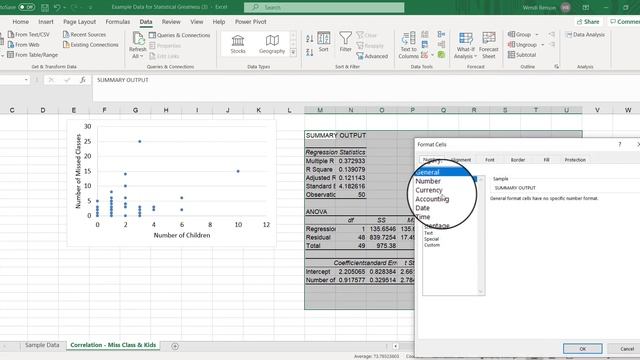Open the Home ribbon tab
Screen dimensions: 640x360
click(x=20, y=22)
